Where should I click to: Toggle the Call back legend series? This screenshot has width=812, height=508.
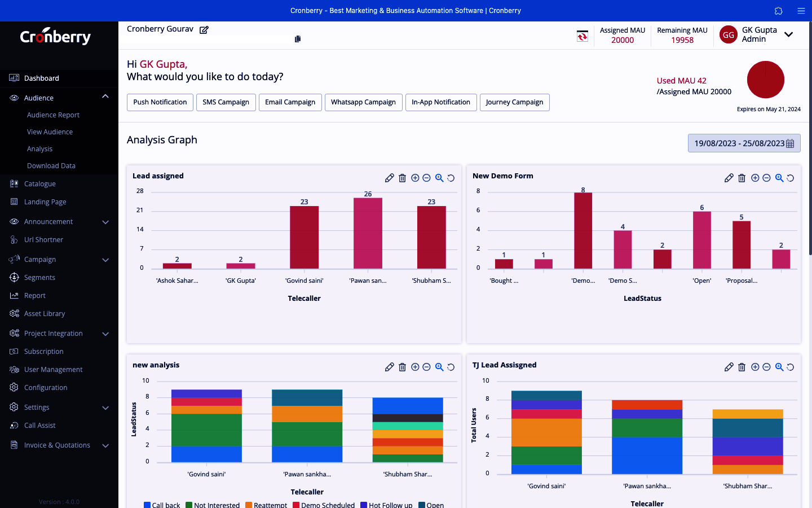(161, 505)
